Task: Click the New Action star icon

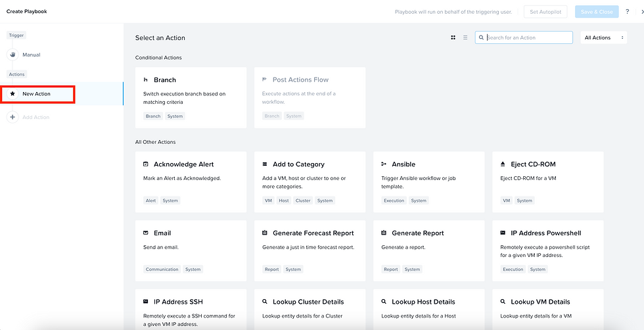Action: pyautogui.click(x=12, y=94)
